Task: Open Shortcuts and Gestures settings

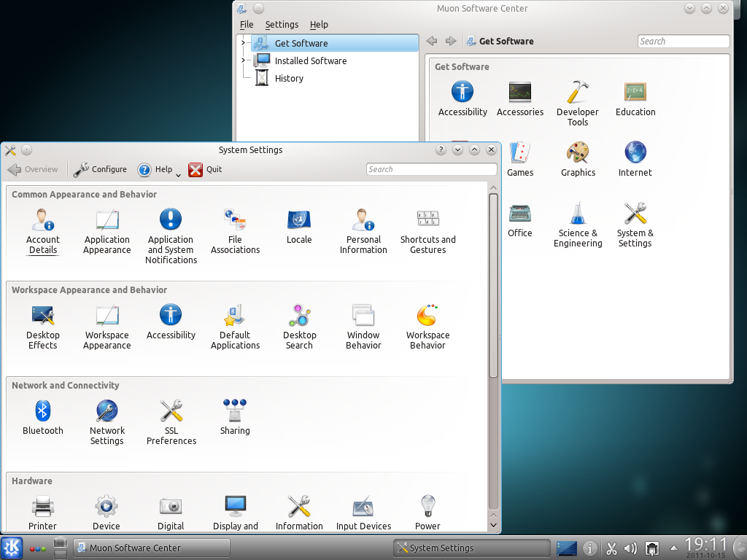Action: pos(427,231)
